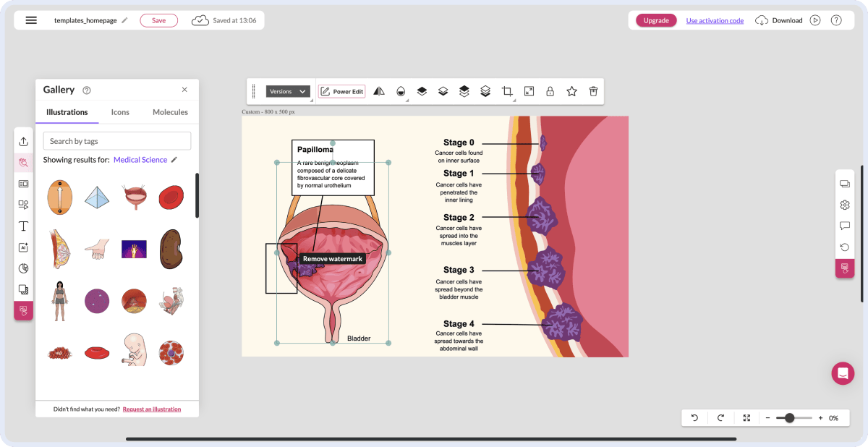Click the lock icon in toolbar
This screenshot has height=447, width=868.
550,91
